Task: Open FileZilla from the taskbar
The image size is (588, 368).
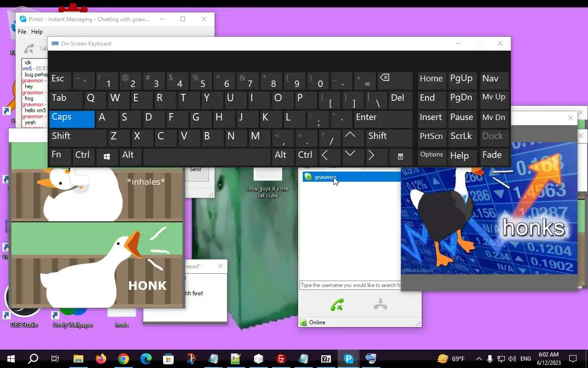Action: [x=281, y=359]
